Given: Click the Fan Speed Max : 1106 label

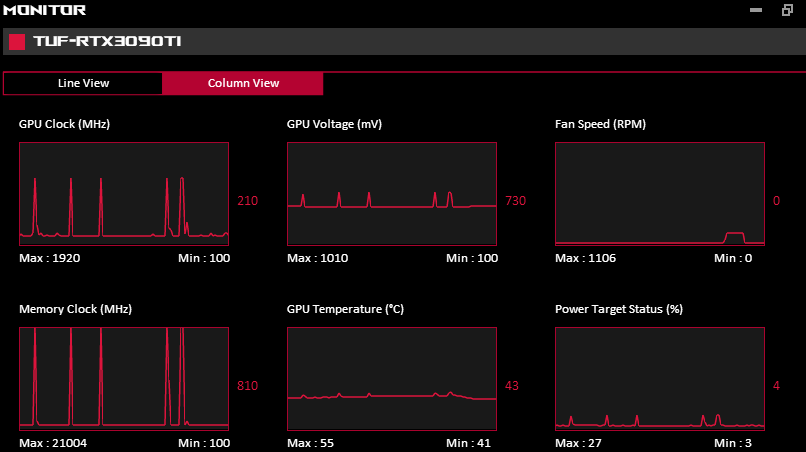Looking at the screenshot, I should 585,258.
